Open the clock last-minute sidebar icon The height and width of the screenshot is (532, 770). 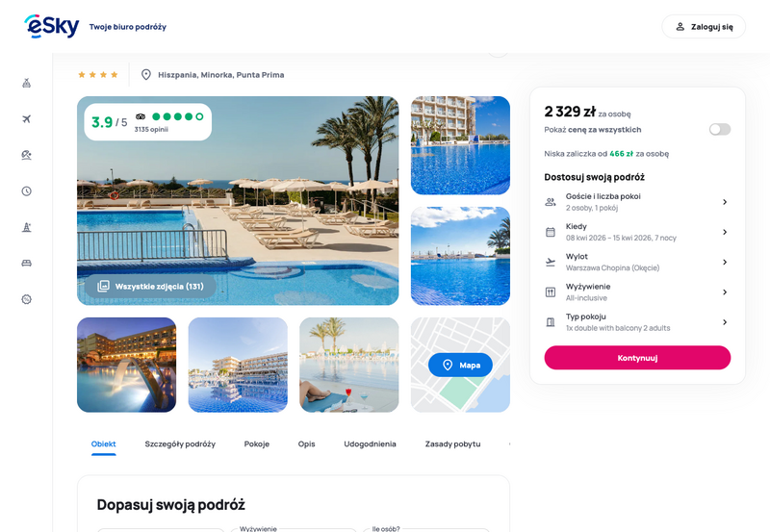[x=27, y=190]
